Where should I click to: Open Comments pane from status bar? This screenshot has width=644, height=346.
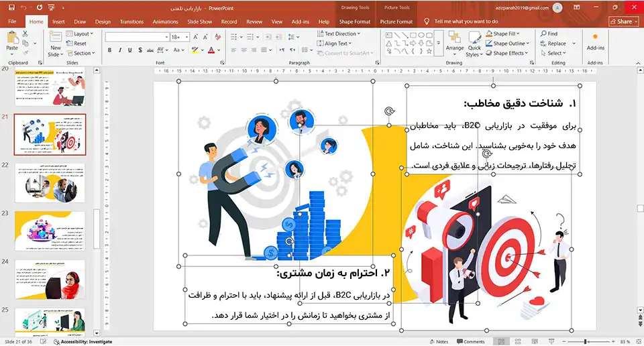[x=471, y=341]
